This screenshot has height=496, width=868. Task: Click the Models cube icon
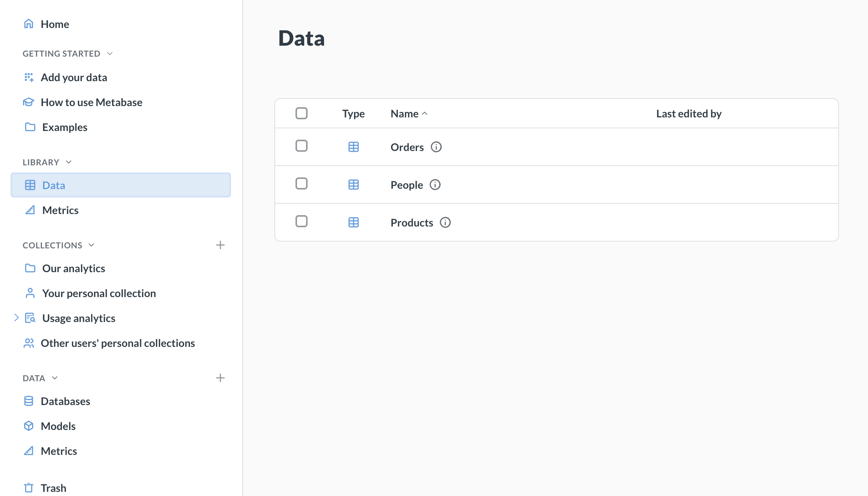coord(29,426)
